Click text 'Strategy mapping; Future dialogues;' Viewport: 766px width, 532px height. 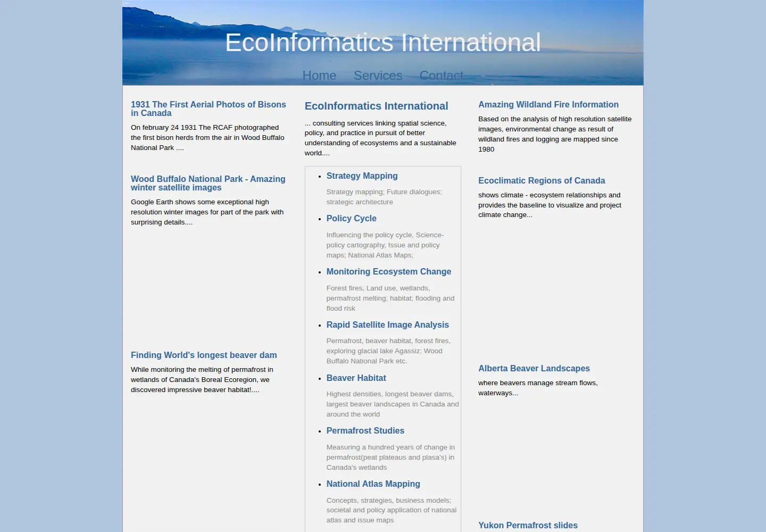[x=384, y=192]
